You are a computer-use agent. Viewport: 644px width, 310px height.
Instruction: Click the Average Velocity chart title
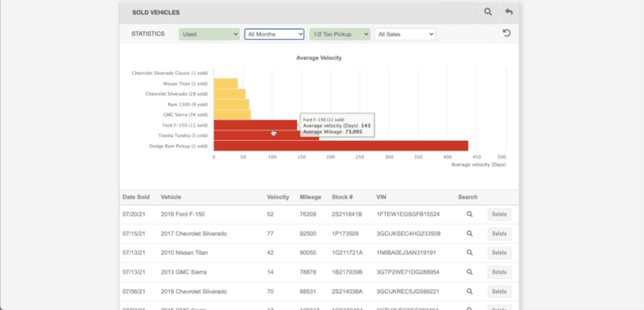(x=319, y=58)
